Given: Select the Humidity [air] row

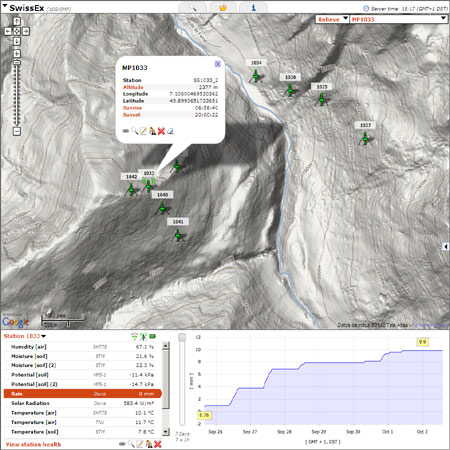Looking at the screenshot, I should pyautogui.click(x=83, y=347).
